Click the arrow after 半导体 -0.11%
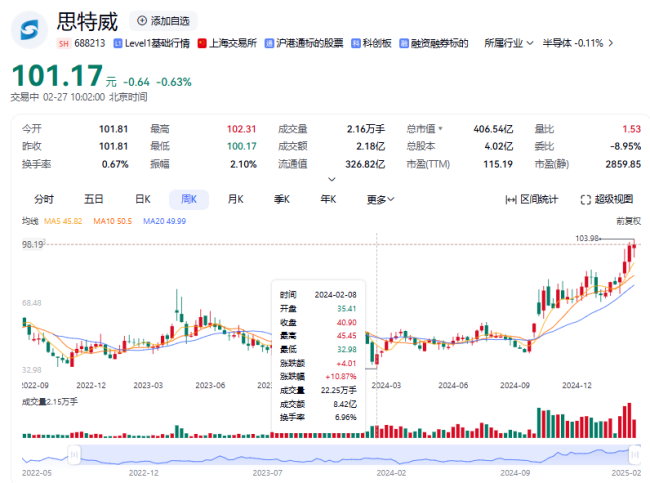 (x=611, y=43)
